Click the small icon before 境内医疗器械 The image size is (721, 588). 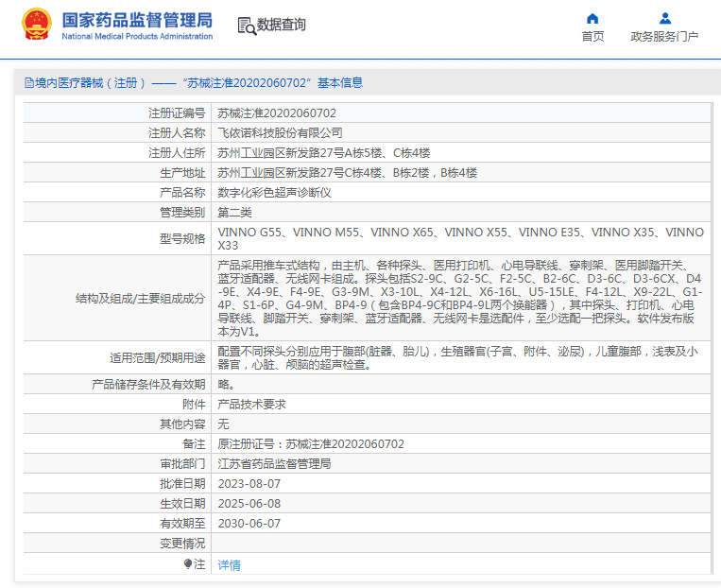coord(28,83)
